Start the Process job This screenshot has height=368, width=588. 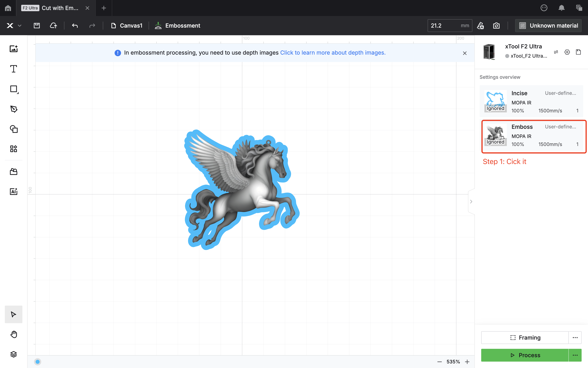coord(525,355)
